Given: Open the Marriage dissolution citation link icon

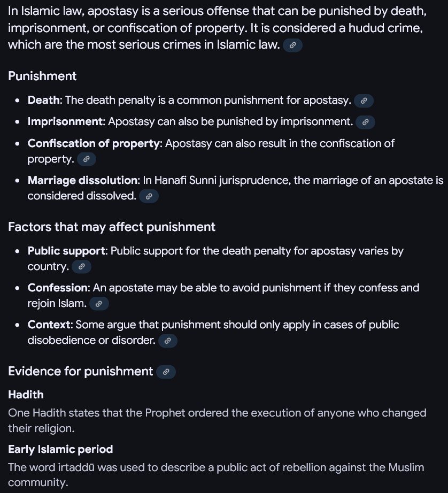Looking at the screenshot, I should [149, 196].
